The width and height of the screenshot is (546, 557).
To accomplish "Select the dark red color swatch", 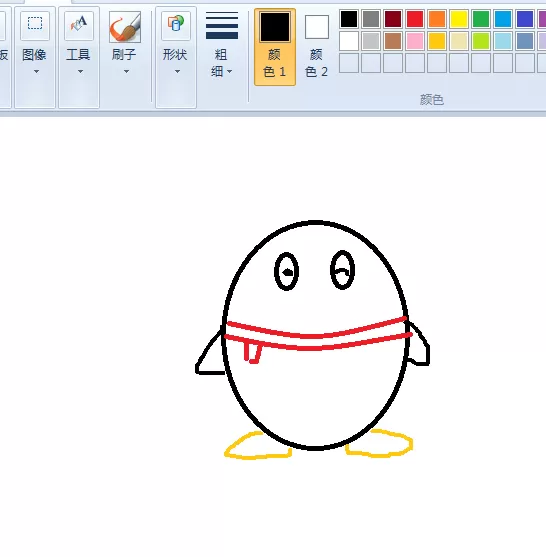I will (x=393, y=19).
